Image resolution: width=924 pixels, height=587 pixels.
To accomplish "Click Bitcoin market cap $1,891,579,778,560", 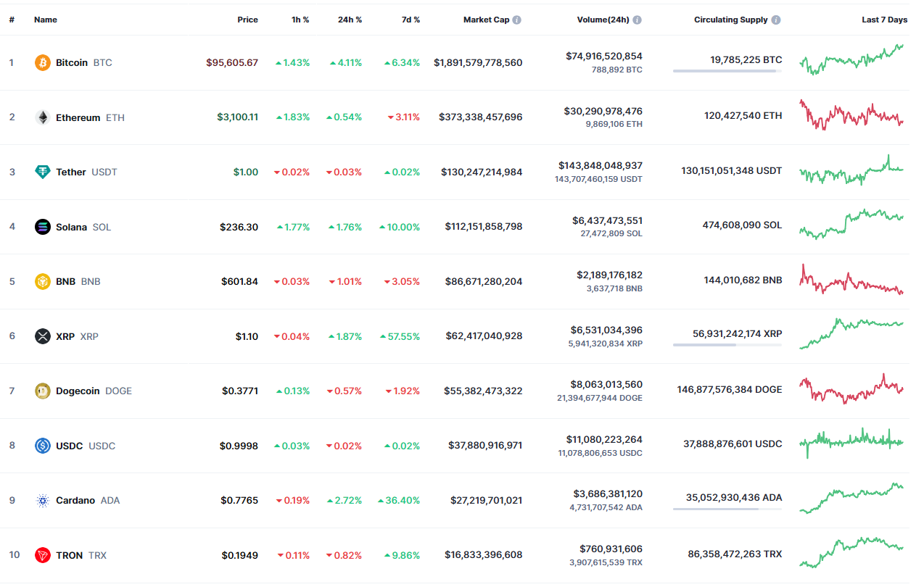I will [478, 63].
